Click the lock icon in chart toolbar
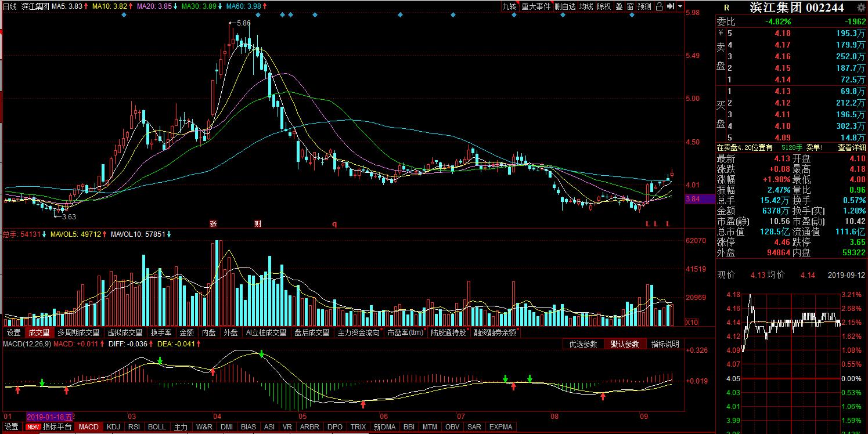 [x=660, y=6]
